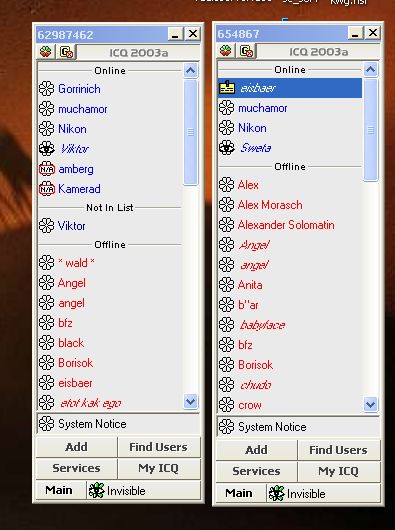This screenshot has height=530, width=395.
Task: Select contact Nikon in the right window
Action: coord(290,128)
